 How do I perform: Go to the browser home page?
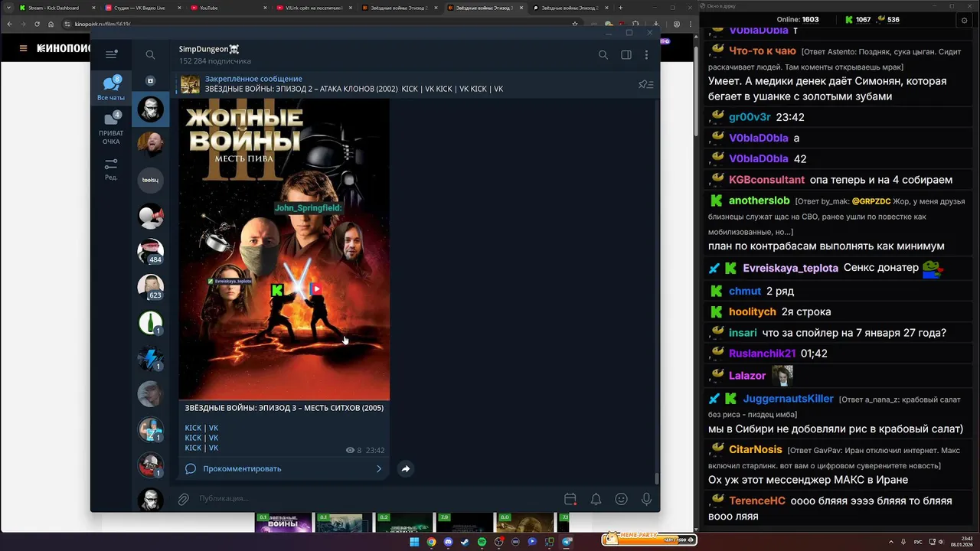[51, 24]
